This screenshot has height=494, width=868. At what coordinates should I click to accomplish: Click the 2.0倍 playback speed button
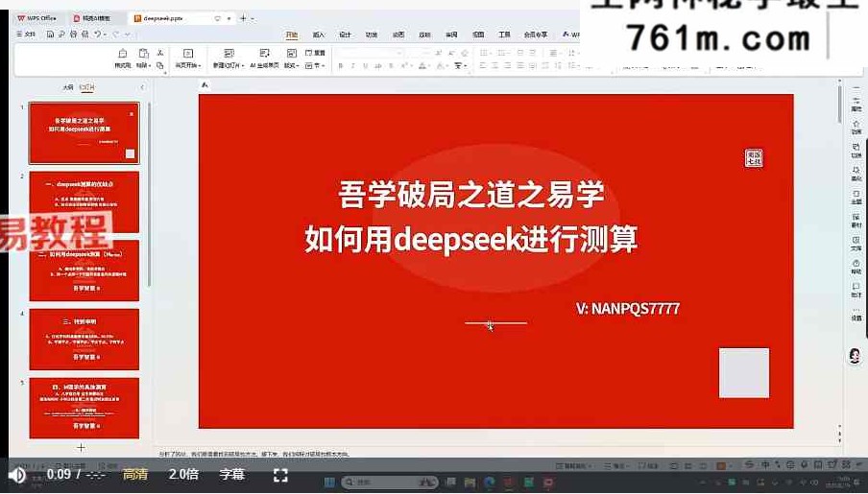tap(183, 474)
